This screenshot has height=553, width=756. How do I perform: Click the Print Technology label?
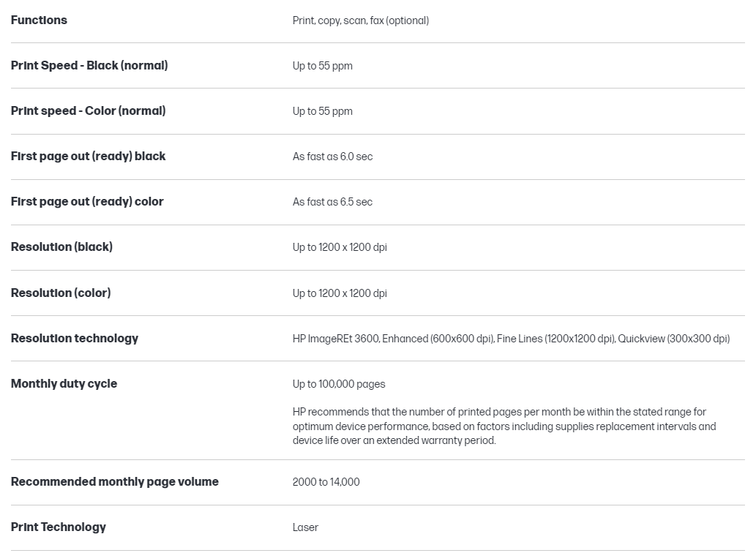(59, 527)
